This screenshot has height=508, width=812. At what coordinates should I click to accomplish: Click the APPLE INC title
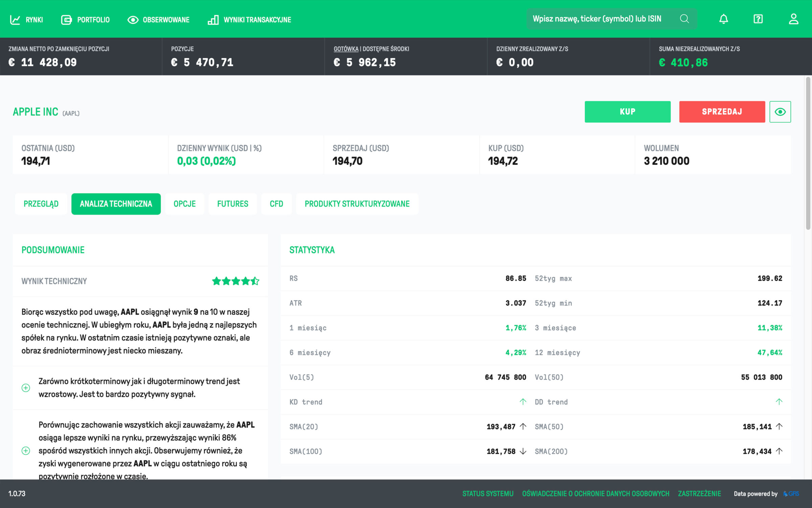point(36,112)
